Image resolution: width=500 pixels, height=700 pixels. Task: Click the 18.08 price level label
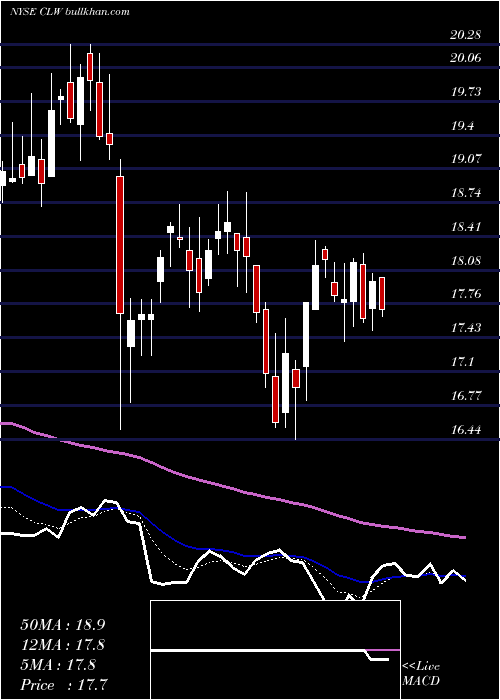pyautogui.click(x=466, y=261)
